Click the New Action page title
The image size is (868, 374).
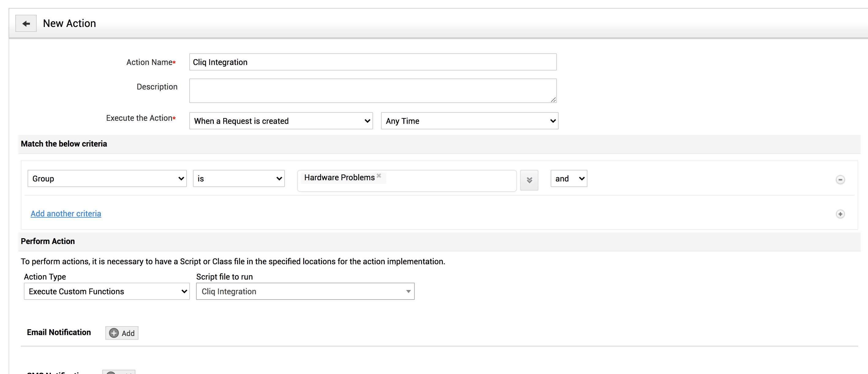[70, 24]
